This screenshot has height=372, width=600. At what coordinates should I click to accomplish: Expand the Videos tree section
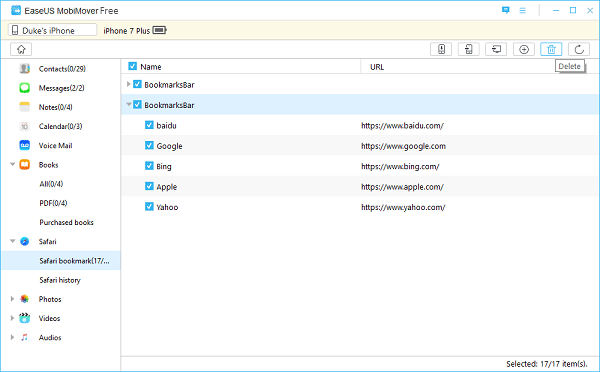point(12,318)
